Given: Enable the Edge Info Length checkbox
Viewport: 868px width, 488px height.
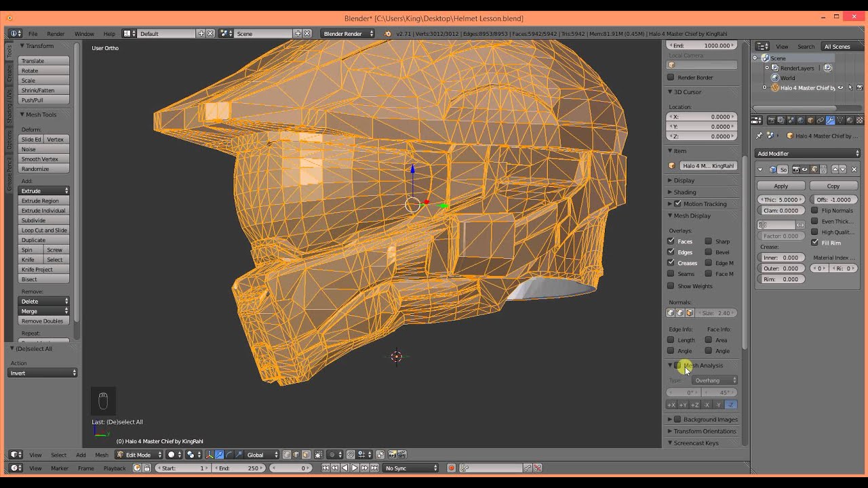Looking at the screenshot, I should 671,340.
